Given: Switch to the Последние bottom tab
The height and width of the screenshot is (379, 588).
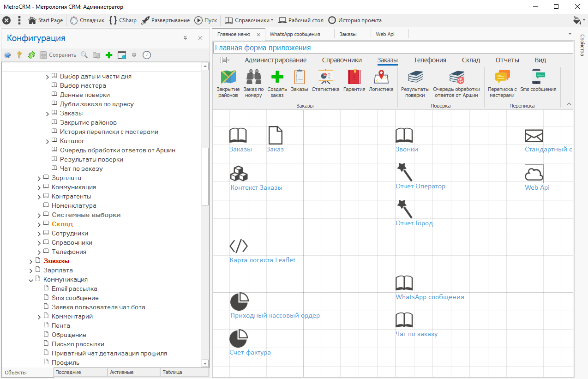Looking at the screenshot, I should (80, 372).
